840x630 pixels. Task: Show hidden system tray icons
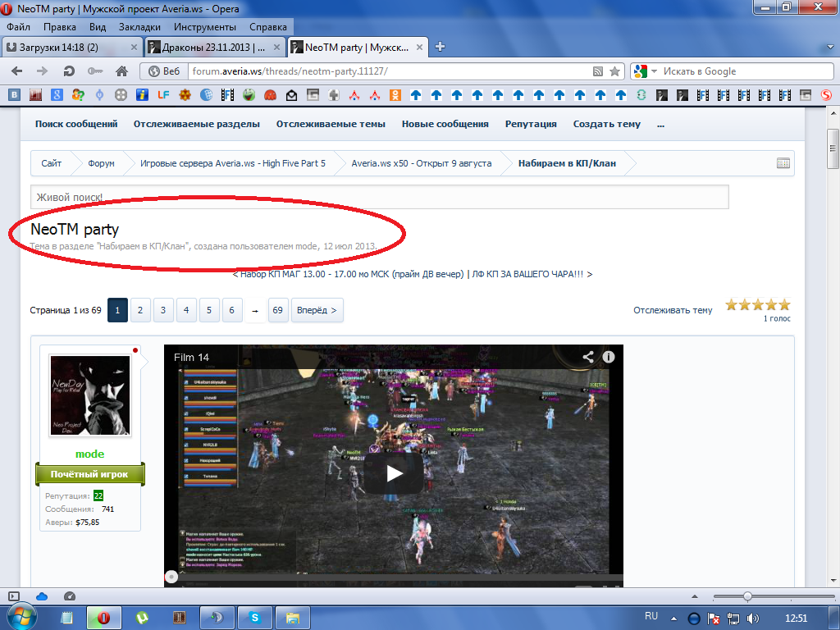pyautogui.click(x=673, y=617)
